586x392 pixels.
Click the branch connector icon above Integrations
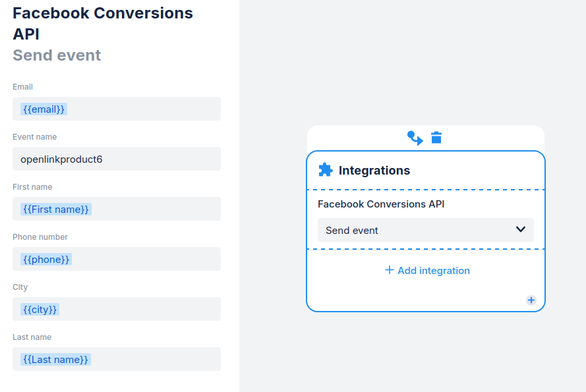coord(415,138)
